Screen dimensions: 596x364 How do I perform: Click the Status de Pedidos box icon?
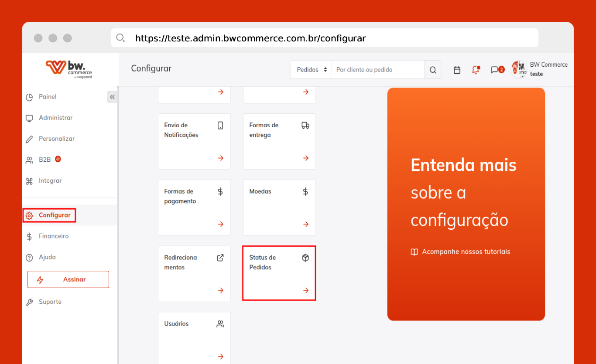coord(305,258)
